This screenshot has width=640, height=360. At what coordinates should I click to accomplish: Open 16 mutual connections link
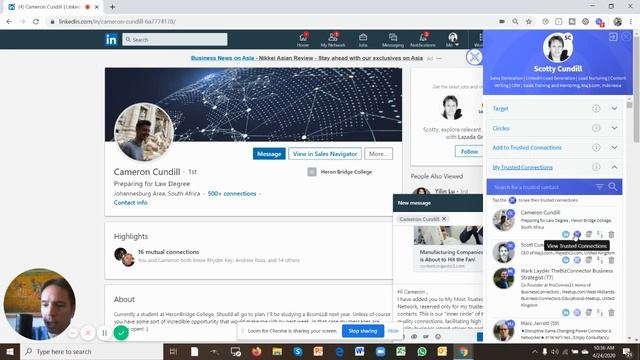(169, 252)
